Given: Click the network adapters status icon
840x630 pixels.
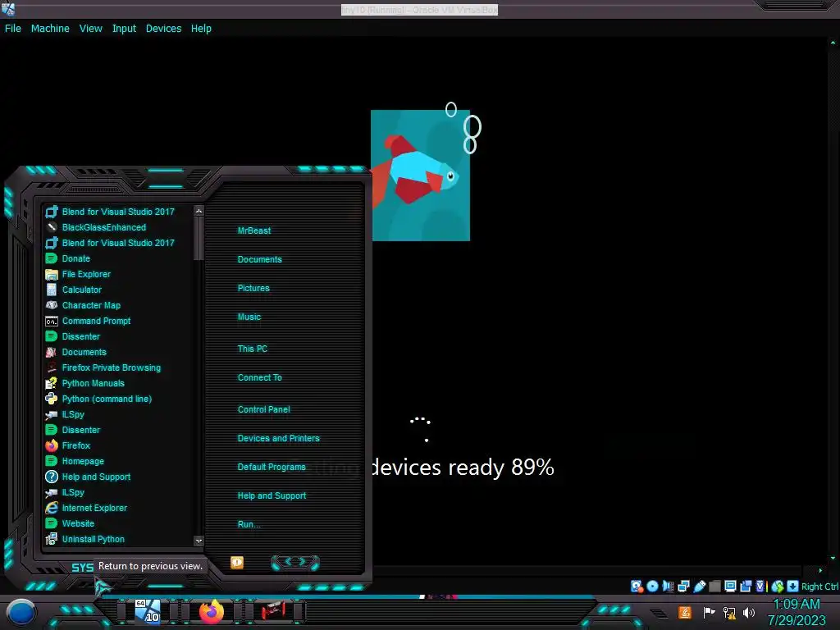Looking at the screenshot, I should 683,587.
